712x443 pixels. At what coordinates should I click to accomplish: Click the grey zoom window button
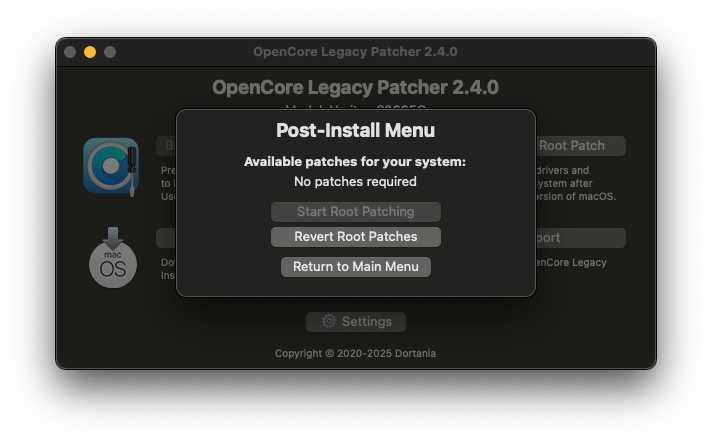[x=110, y=52]
